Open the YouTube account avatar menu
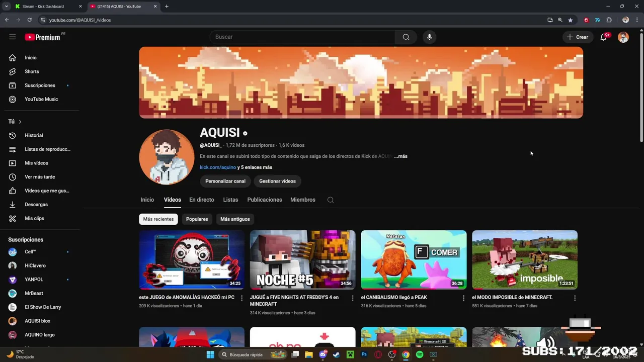 pyautogui.click(x=623, y=37)
